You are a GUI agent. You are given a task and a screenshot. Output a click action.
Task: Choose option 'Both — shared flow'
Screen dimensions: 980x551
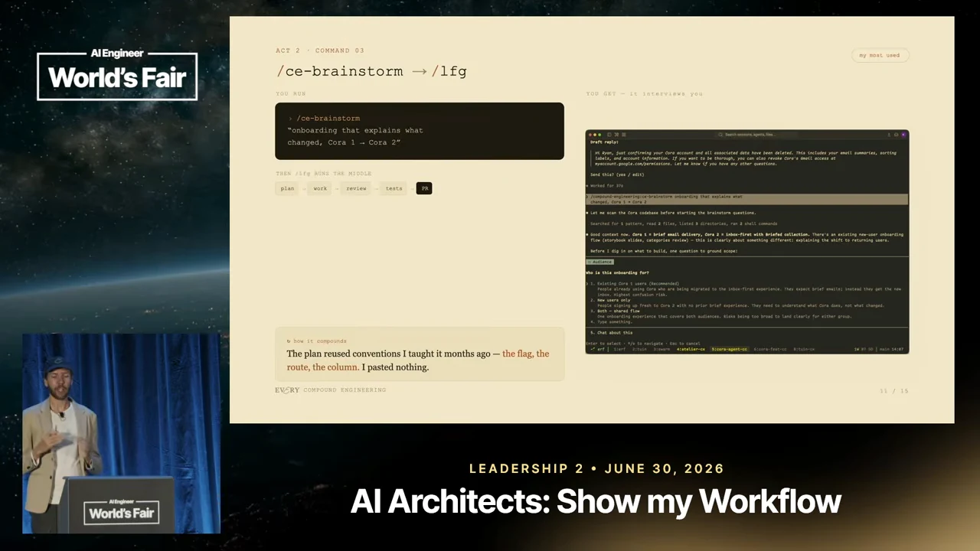(x=618, y=311)
